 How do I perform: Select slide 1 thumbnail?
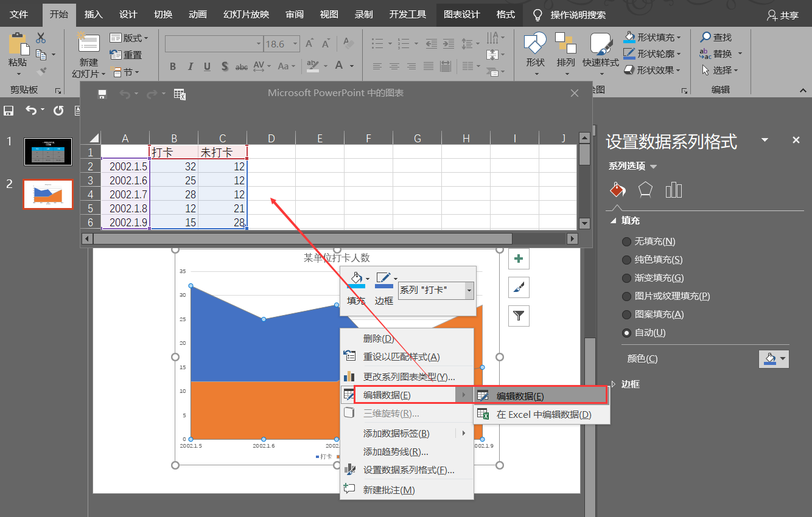pyautogui.click(x=48, y=151)
